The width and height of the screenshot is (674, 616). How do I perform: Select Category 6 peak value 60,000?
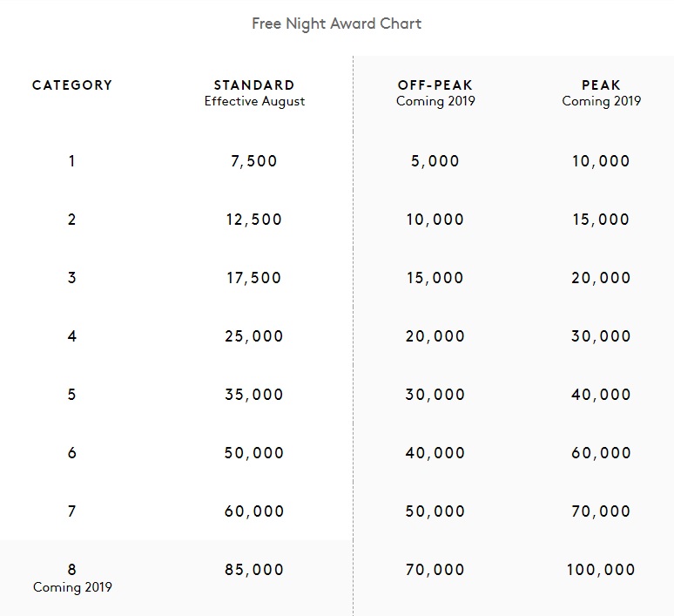point(601,453)
